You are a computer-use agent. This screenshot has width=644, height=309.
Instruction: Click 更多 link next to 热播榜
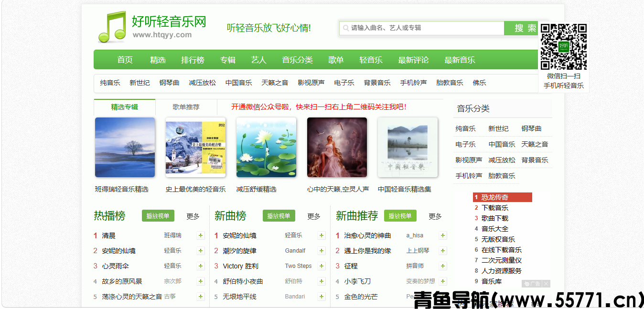[x=193, y=216]
